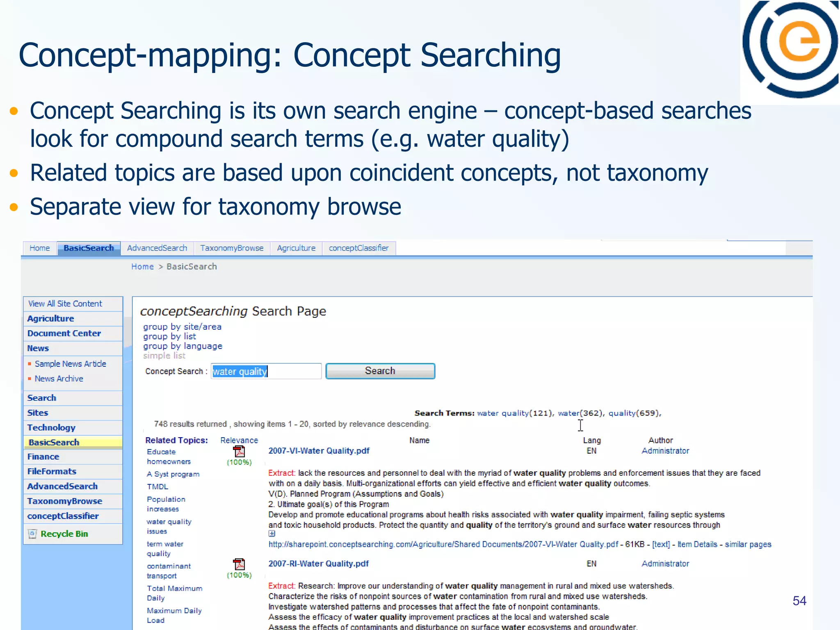Viewport: 840px width, 630px height.
Task: Click the Home breadcrumb link
Action: pyautogui.click(x=142, y=267)
